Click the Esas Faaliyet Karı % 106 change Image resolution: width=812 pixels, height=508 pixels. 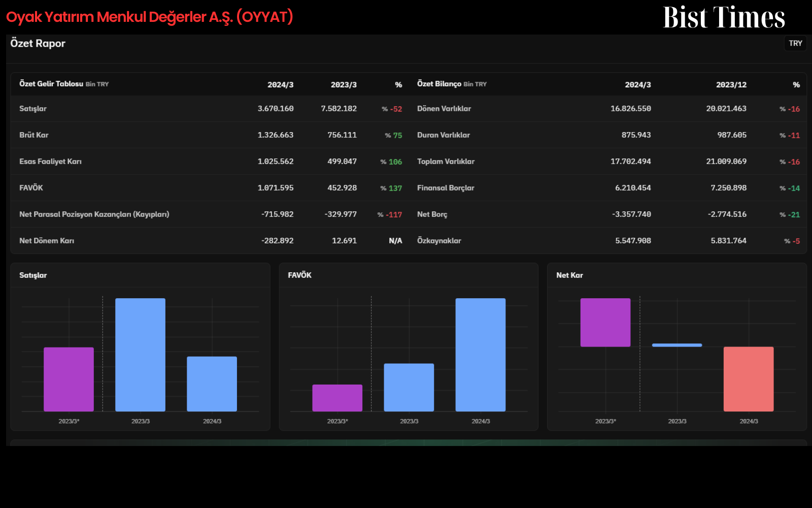(x=391, y=162)
